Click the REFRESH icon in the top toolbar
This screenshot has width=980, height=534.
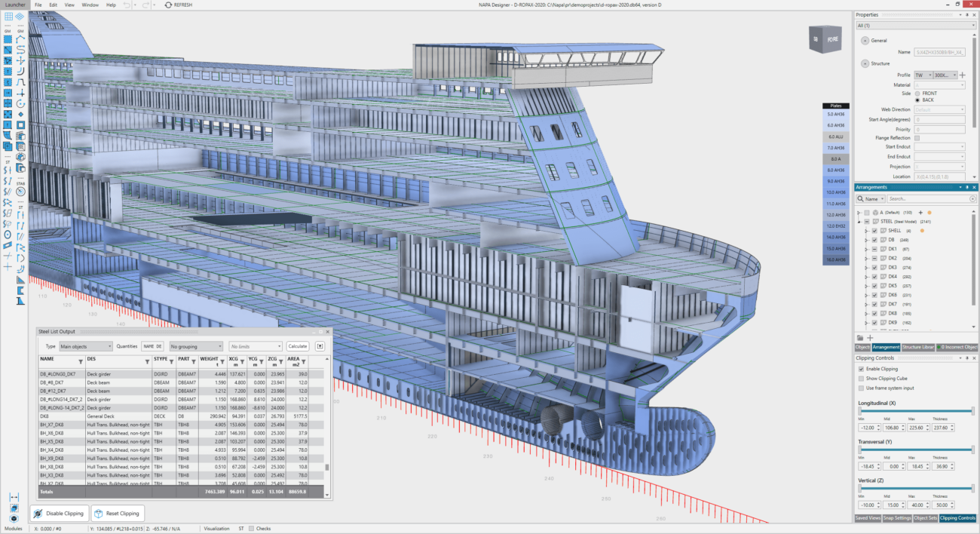[167, 5]
